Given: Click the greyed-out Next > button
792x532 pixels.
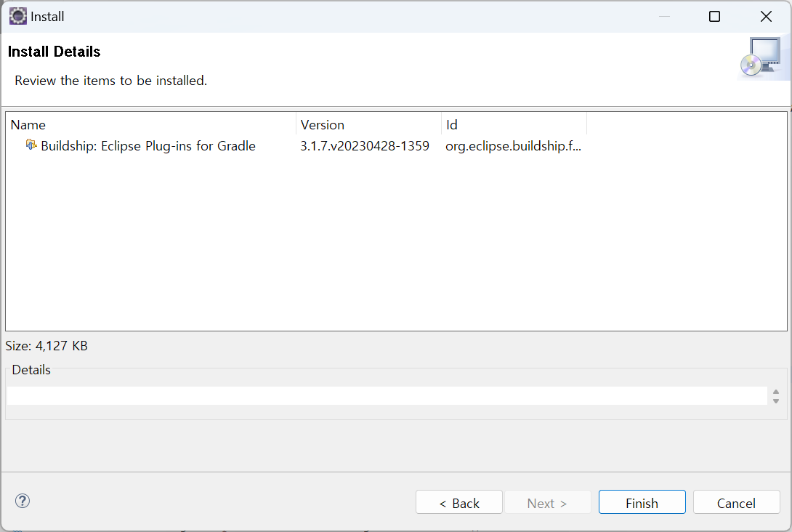Looking at the screenshot, I should (546, 503).
